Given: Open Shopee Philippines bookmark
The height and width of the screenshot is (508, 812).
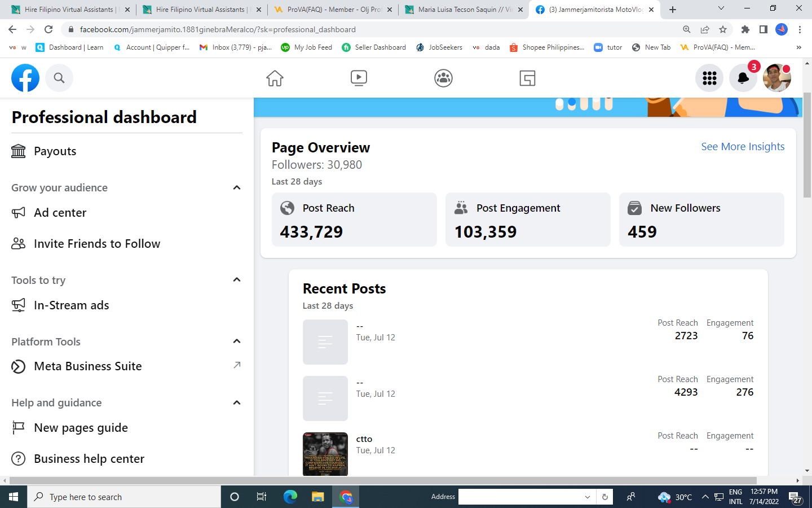Looking at the screenshot, I should pos(547,47).
